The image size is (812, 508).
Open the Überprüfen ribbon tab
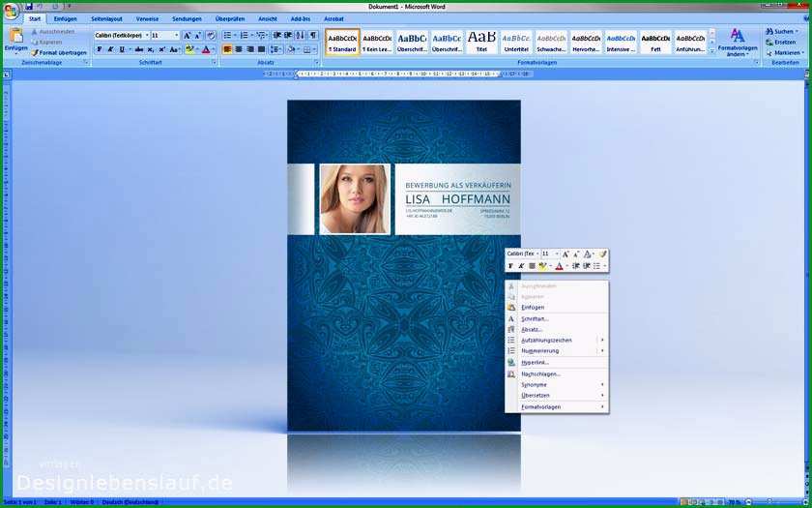click(x=230, y=18)
